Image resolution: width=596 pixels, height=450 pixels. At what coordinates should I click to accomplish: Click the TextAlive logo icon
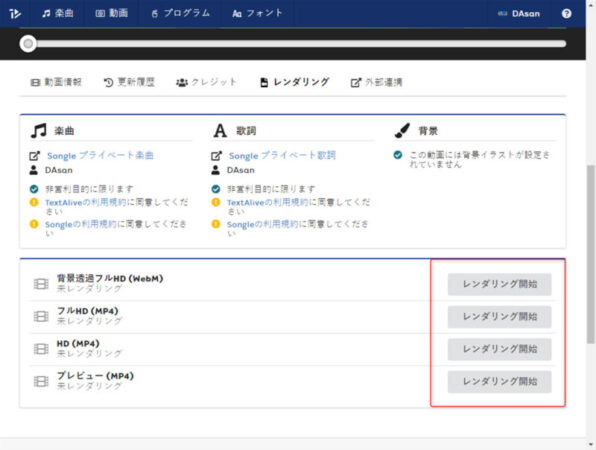click(x=15, y=14)
